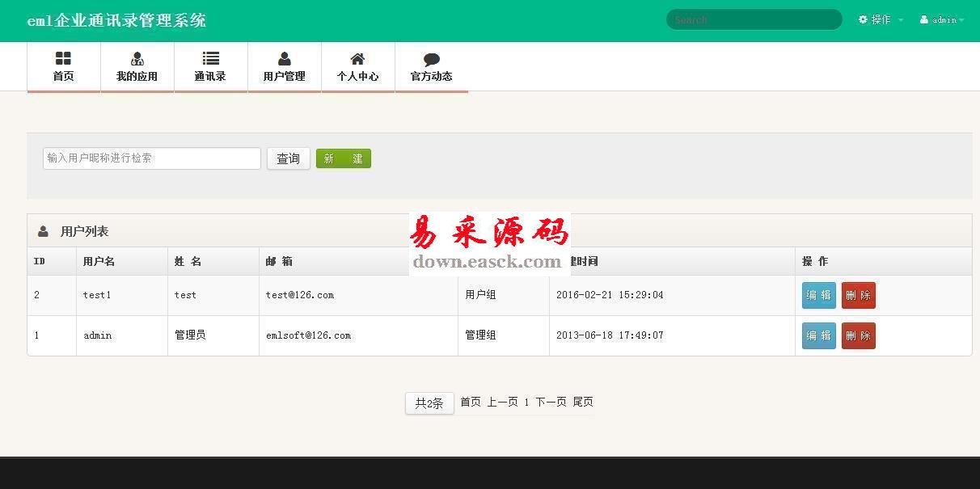Viewport: 980px width, 489px height.
Task: Go to next page link (下一页)
Action: point(551,402)
